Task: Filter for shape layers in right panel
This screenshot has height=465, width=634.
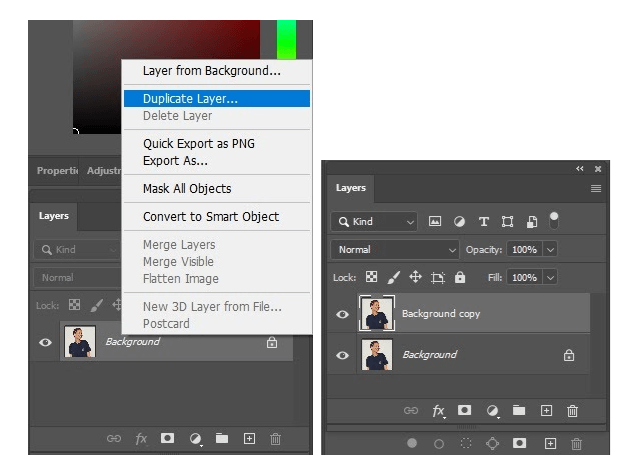Action: tap(507, 222)
